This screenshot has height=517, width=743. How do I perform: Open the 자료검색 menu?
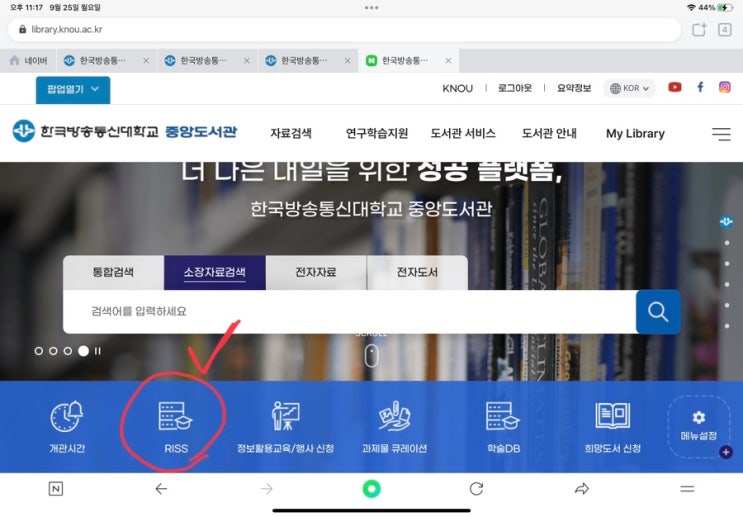(x=291, y=134)
